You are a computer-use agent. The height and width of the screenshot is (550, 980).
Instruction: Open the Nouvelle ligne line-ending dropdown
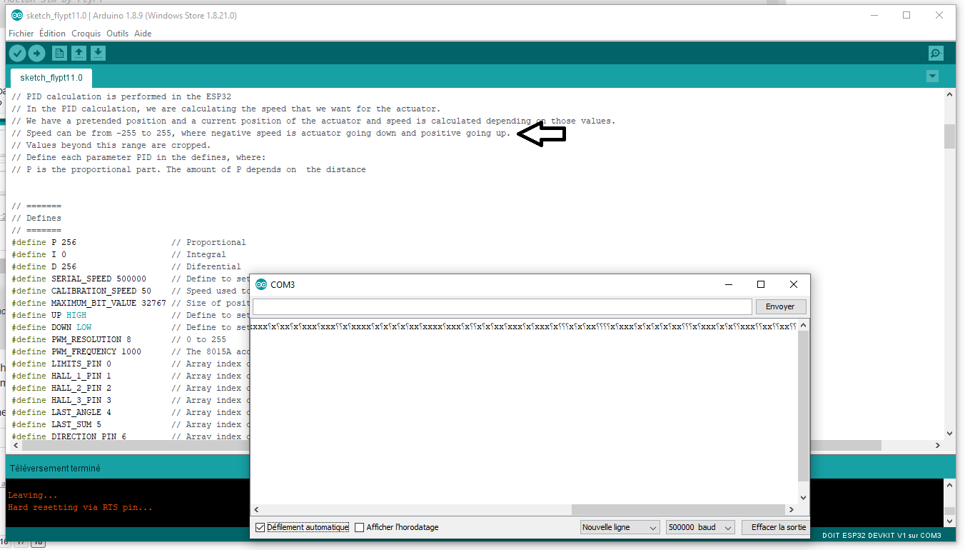click(620, 527)
